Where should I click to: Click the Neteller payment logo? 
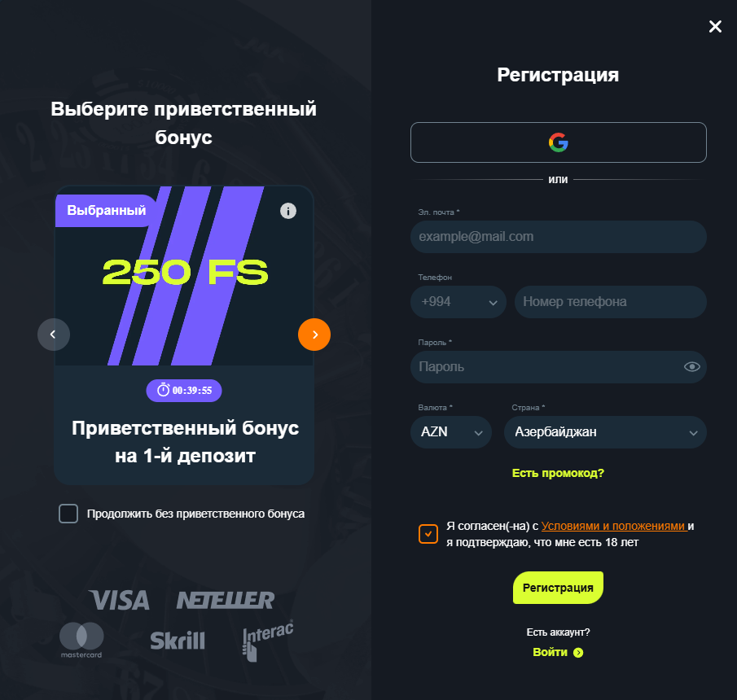click(226, 601)
